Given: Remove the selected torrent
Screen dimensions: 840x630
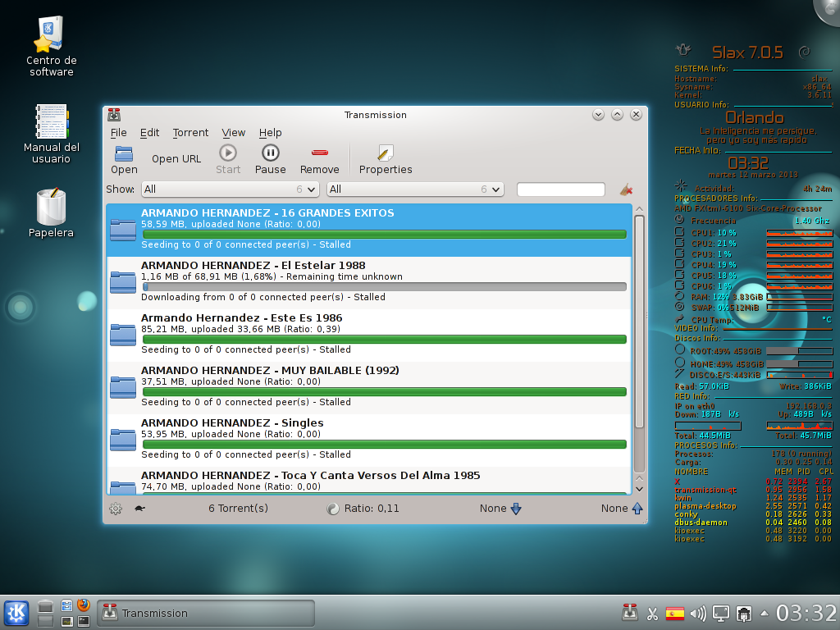Looking at the screenshot, I should coord(319,160).
